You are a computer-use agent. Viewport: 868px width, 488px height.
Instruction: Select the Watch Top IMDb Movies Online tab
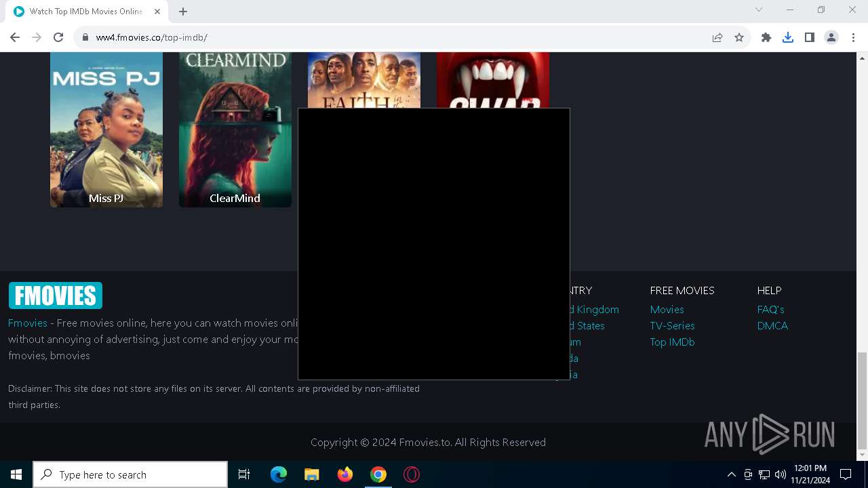pos(86,12)
